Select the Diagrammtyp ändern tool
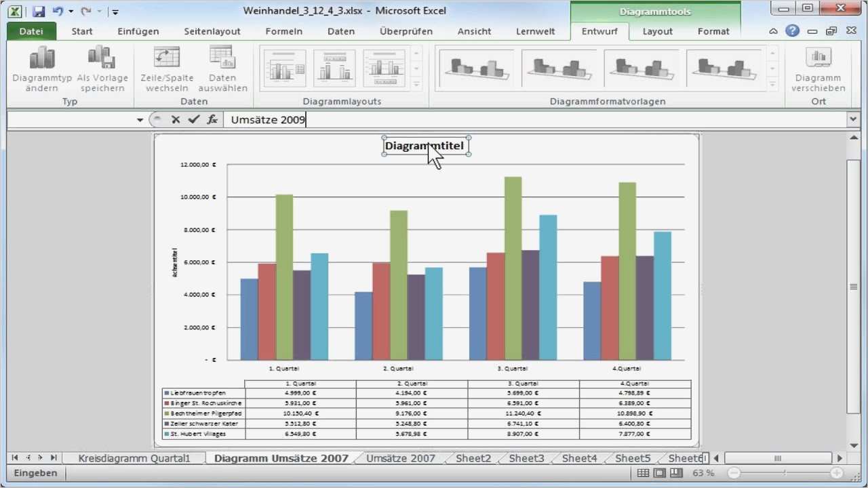This screenshot has width=868, height=488. pos(41,68)
